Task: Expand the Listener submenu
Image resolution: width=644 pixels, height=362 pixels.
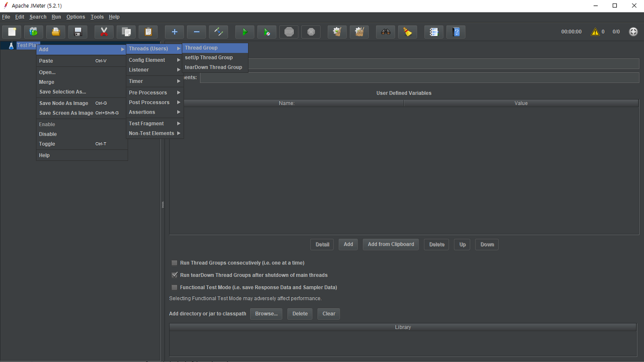Action: coord(154,70)
